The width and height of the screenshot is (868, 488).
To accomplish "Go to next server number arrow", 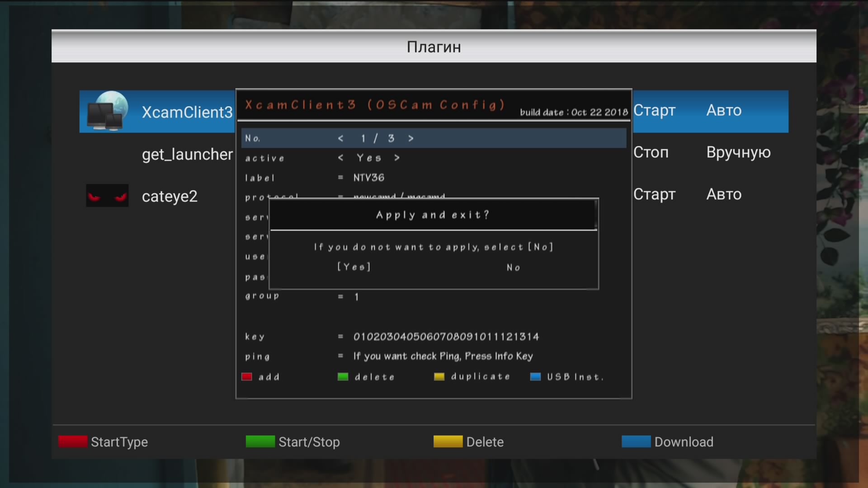I will 411,138.
